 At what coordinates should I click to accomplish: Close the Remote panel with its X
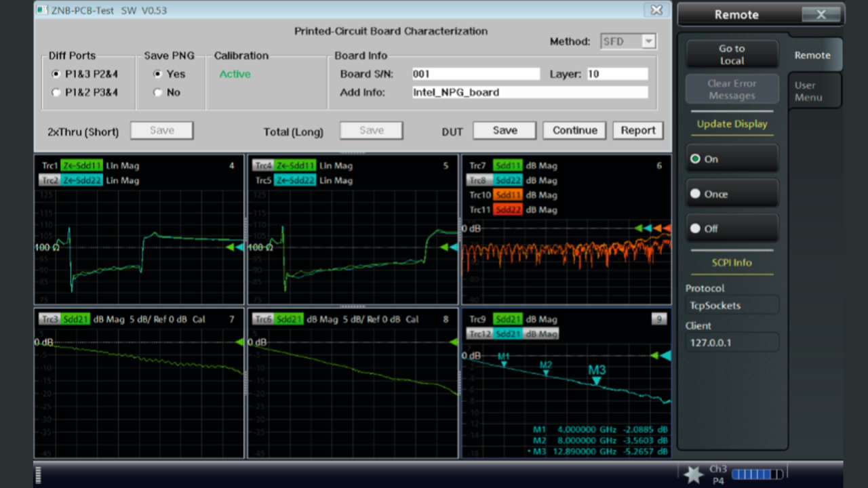[x=821, y=14]
